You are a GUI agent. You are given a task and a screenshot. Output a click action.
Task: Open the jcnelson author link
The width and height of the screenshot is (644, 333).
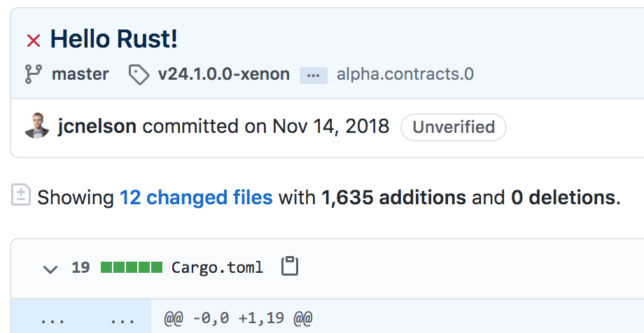(x=97, y=126)
